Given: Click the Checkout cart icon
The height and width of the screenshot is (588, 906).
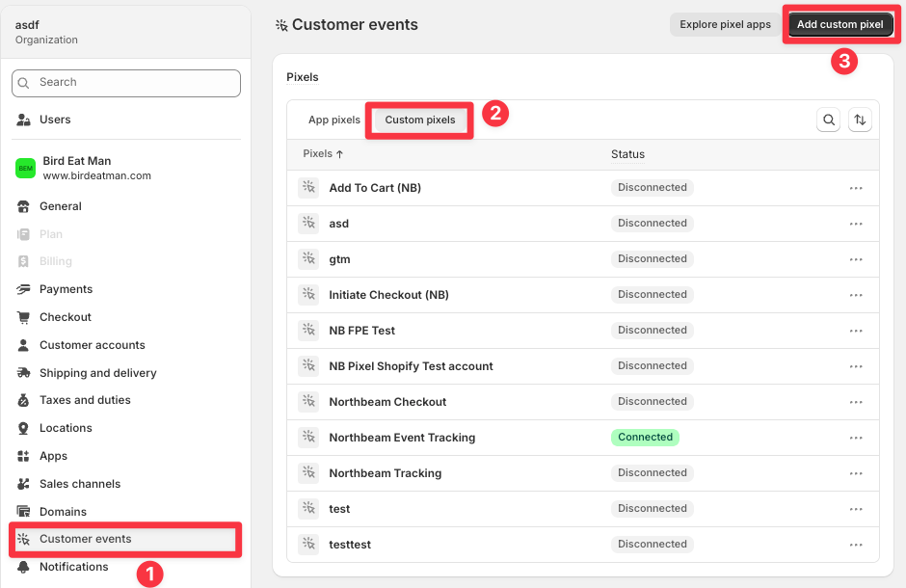Looking at the screenshot, I should click(x=23, y=317).
